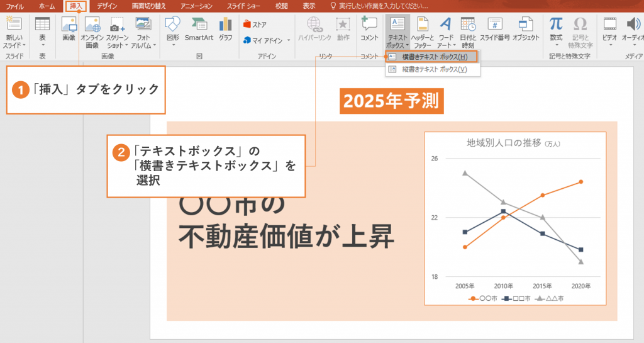Viewport: 644px width, 343px height.
Task: Open the マイ アドイン dropdown
Action: pyautogui.click(x=267, y=40)
